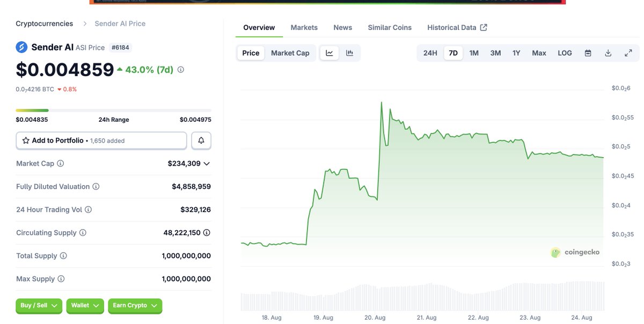Click the 0.0₇4216 BTC price text

35,89
